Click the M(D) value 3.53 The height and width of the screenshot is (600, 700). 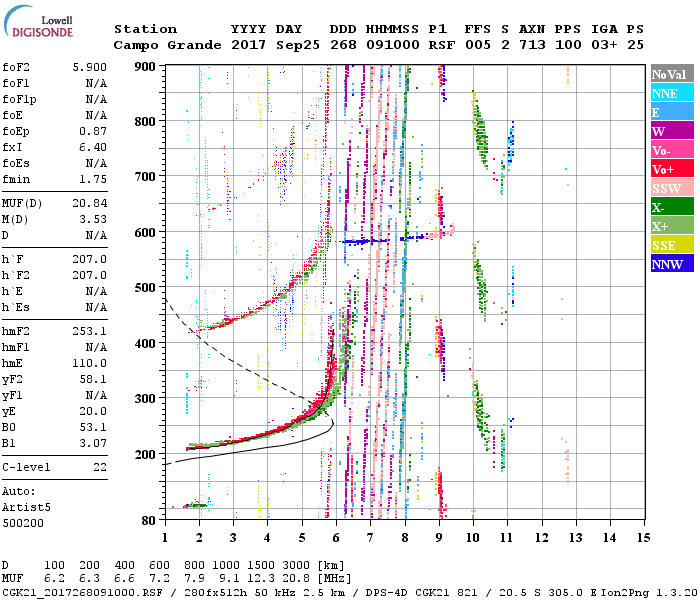93,219
